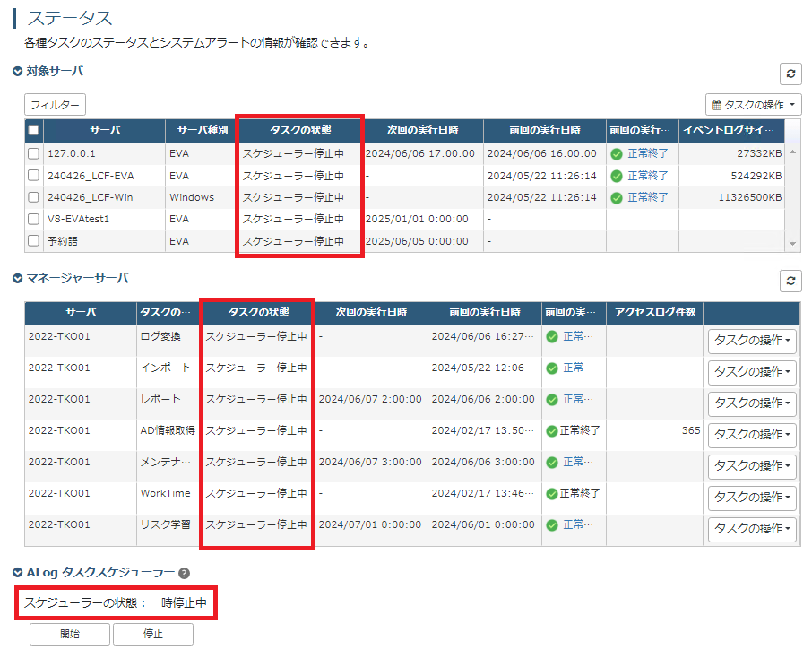Select the 2025/01/01 0:00:00 next run cell

tap(422, 219)
